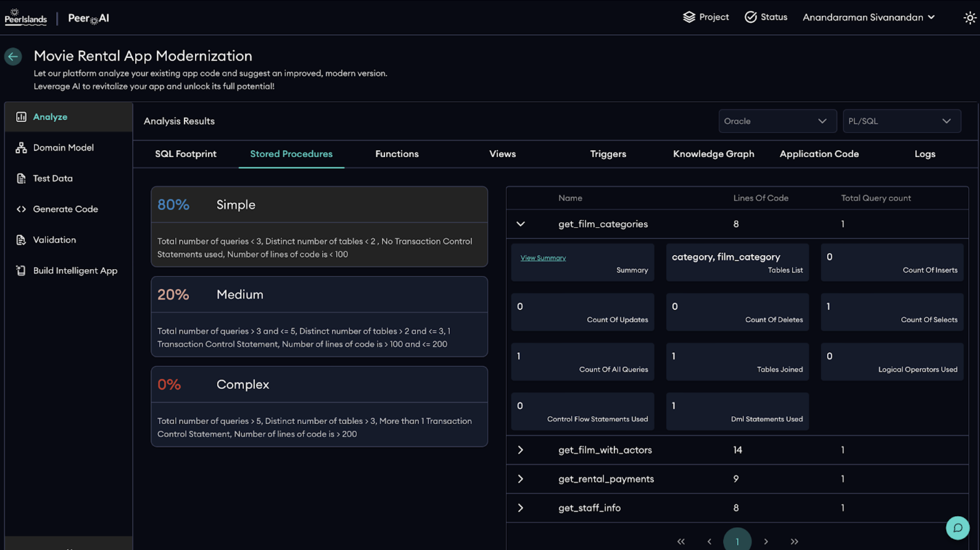The height and width of the screenshot is (550, 980).
Task: Open the chat bubble in the corner
Action: (x=958, y=528)
